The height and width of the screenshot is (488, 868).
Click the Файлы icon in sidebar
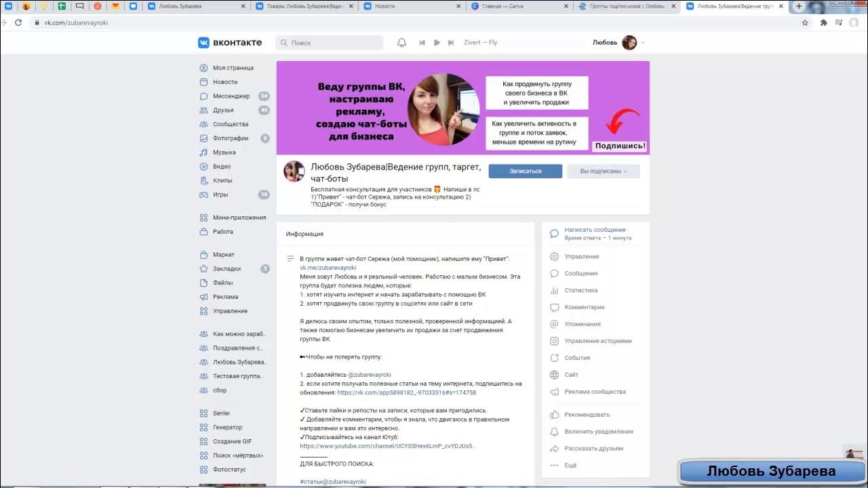[x=203, y=283]
